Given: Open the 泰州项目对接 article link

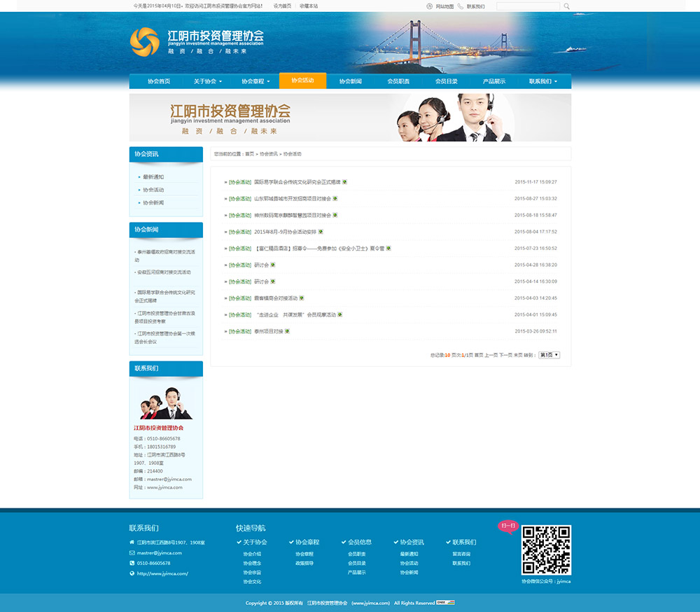Looking at the screenshot, I should [x=268, y=331].
